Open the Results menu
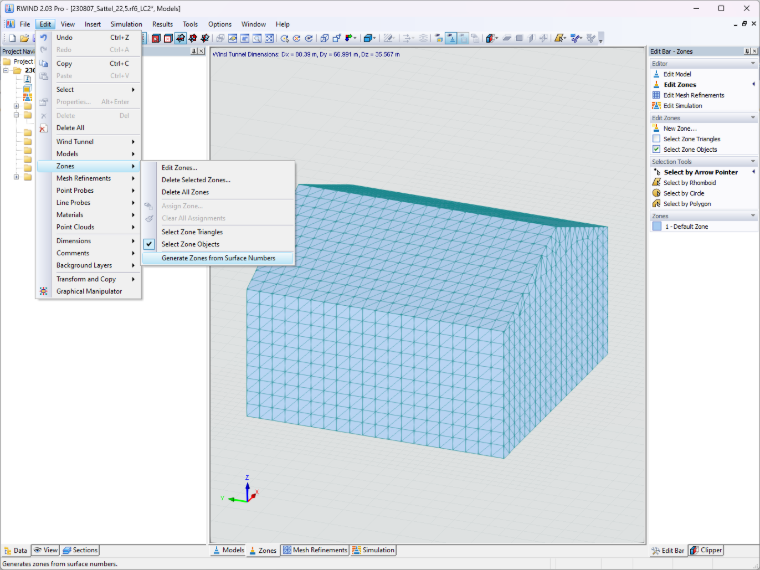The image size is (760, 570). coord(162,24)
